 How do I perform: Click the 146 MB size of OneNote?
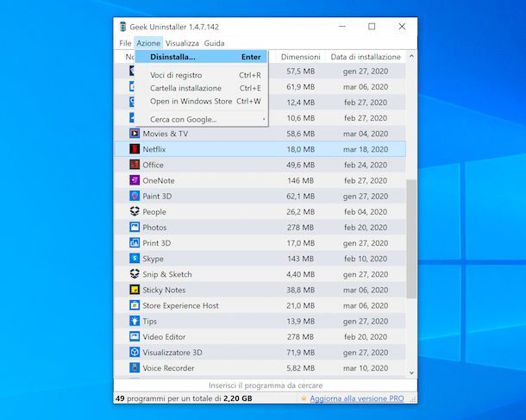301,180
